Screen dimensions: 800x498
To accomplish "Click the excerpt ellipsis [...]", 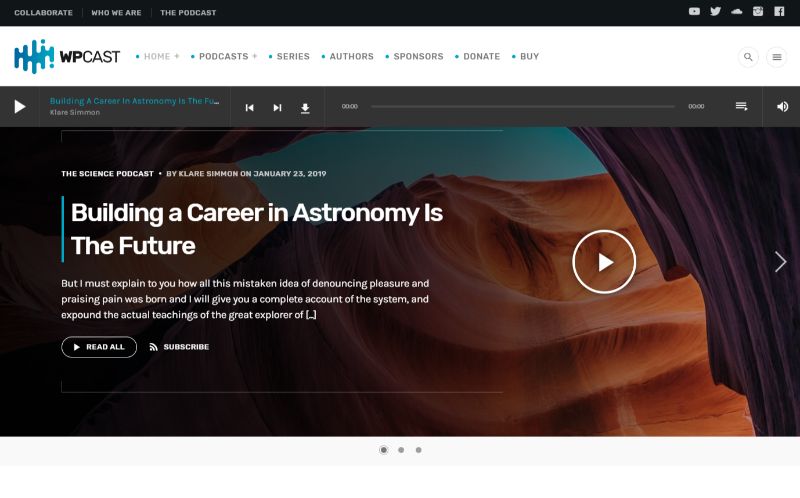I will point(311,315).
